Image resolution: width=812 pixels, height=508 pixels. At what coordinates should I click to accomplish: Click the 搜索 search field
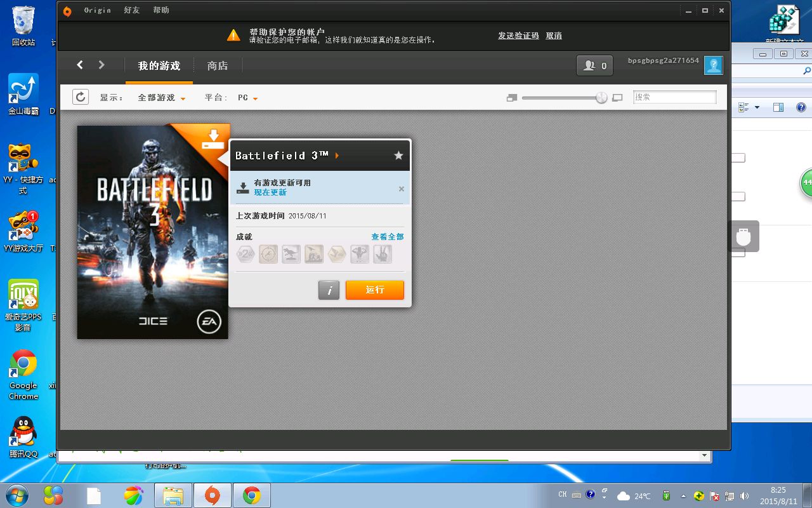pyautogui.click(x=674, y=97)
